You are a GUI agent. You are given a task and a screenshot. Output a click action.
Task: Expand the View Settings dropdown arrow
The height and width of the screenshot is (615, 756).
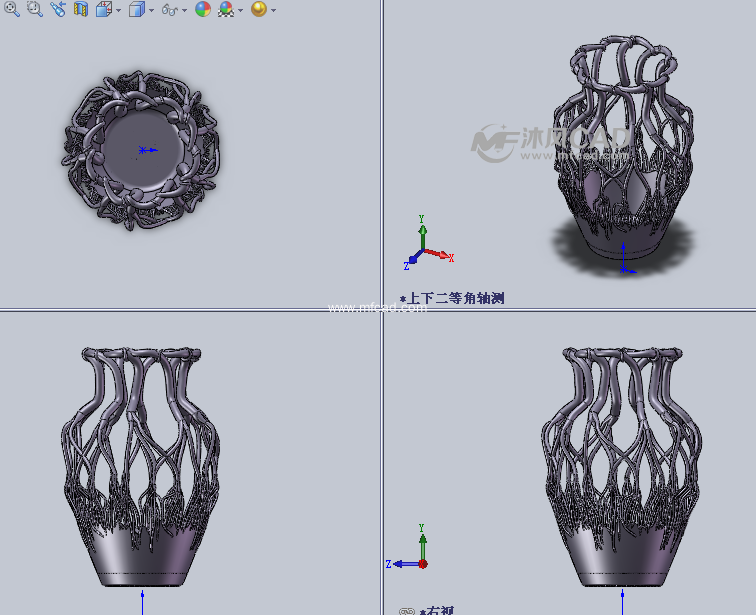[273, 10]
